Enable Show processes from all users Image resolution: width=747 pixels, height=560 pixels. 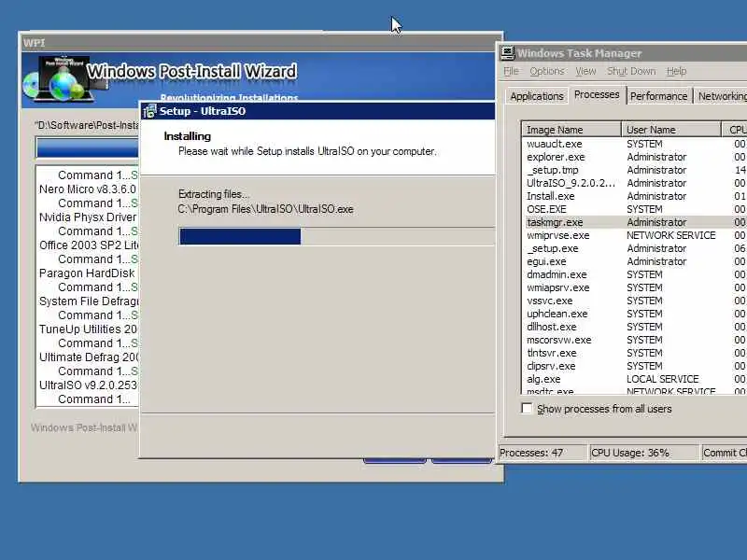click(x=527, y=409)
